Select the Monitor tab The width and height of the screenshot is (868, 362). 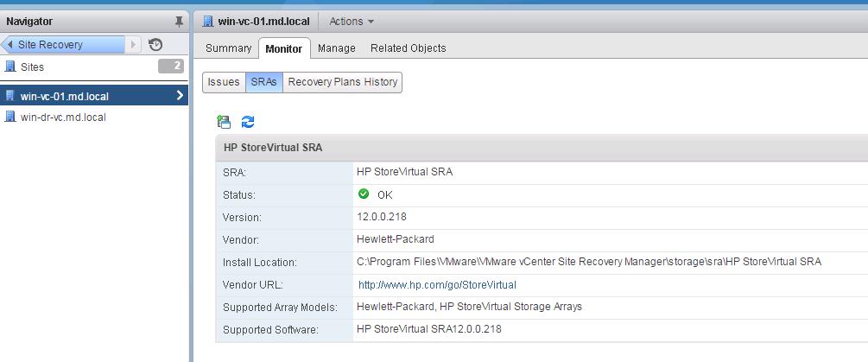[x=284, y=48]
